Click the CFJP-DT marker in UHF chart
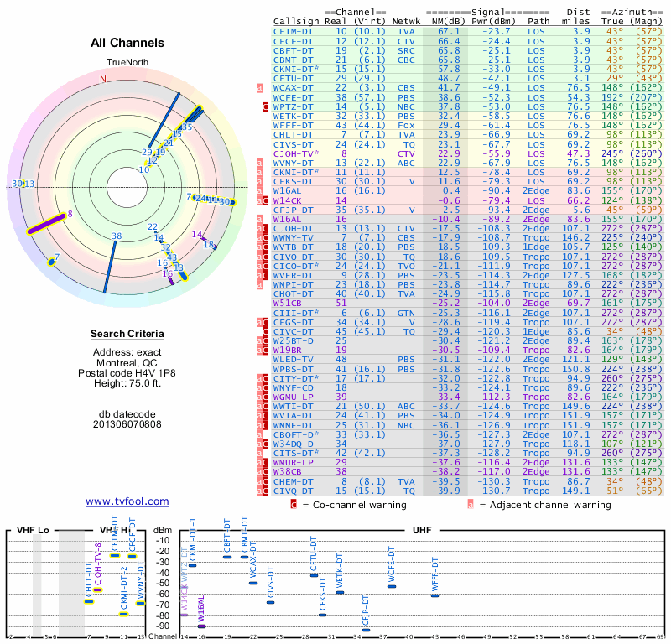 366,630
